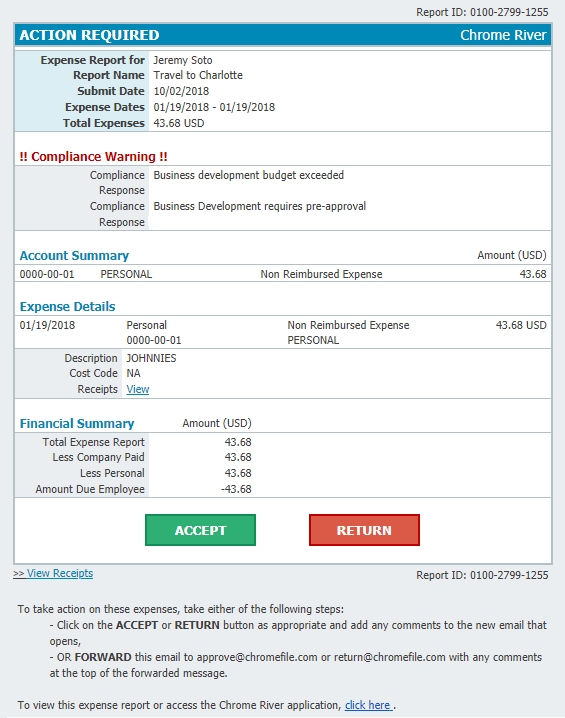
Task: Select Amount Due Employee value -43.68
Action: pyautogui.click(x=236, y=489)
